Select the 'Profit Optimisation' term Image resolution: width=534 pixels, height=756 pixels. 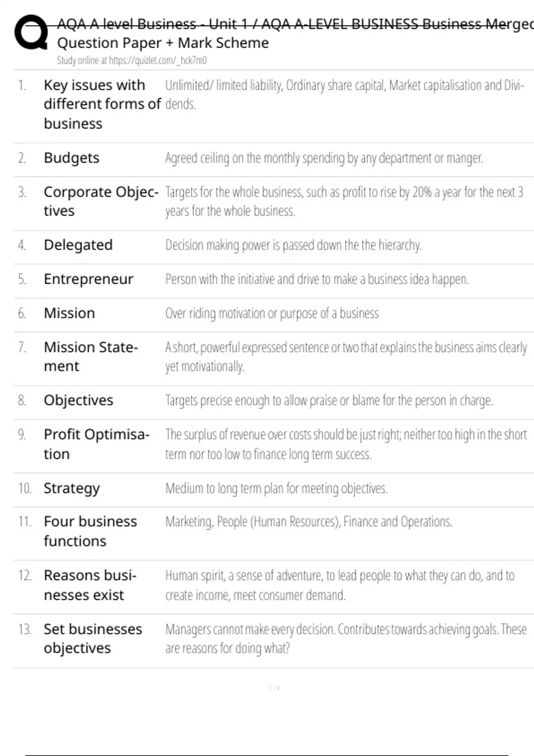click(97, 444)
